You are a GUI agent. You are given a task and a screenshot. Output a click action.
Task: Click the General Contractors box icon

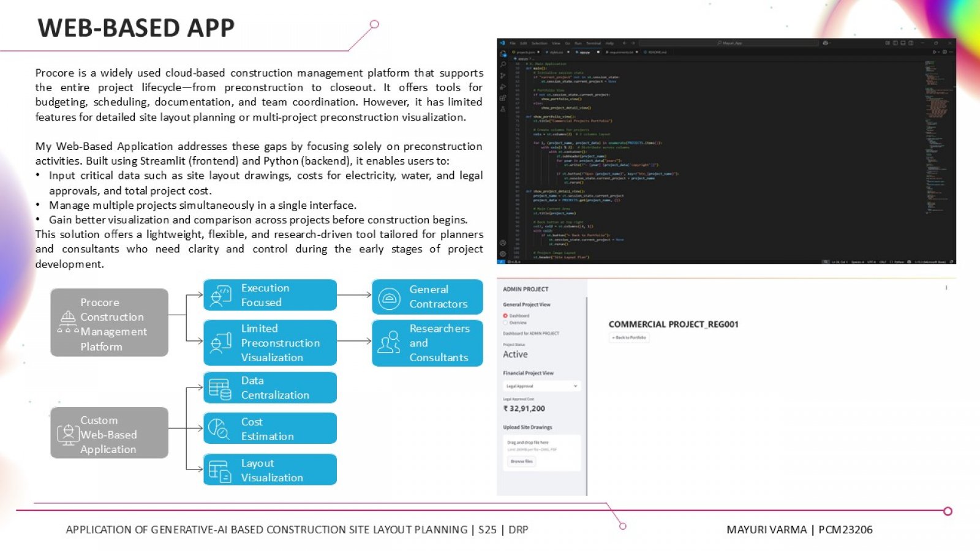(389, 298)
